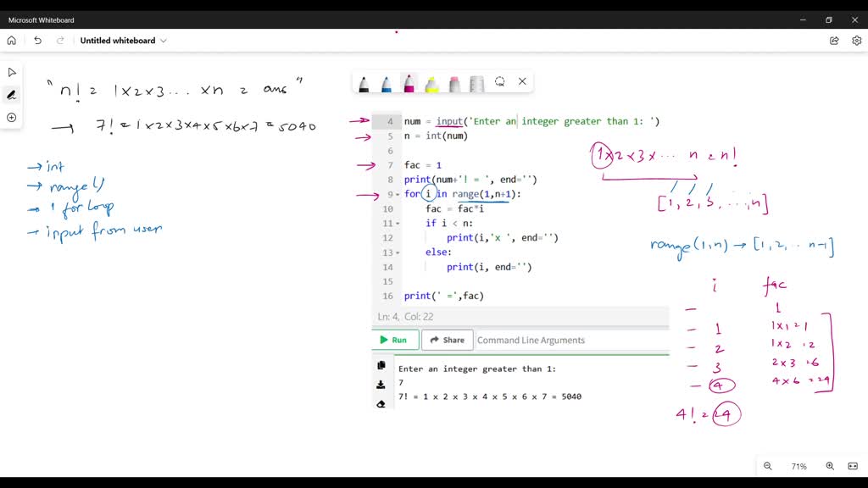Pick the blue pen

tap(387, 84)
